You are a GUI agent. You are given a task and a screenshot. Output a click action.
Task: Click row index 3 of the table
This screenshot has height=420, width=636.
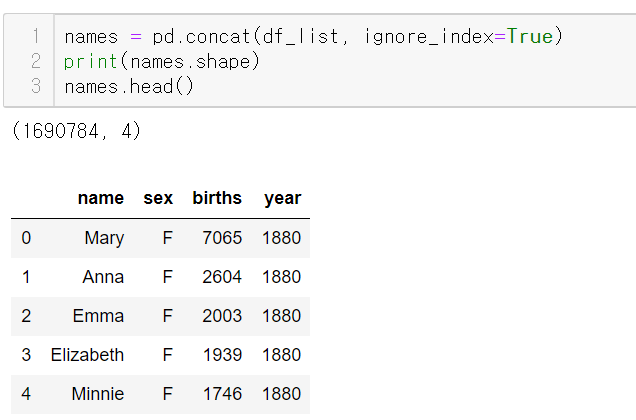26,355
